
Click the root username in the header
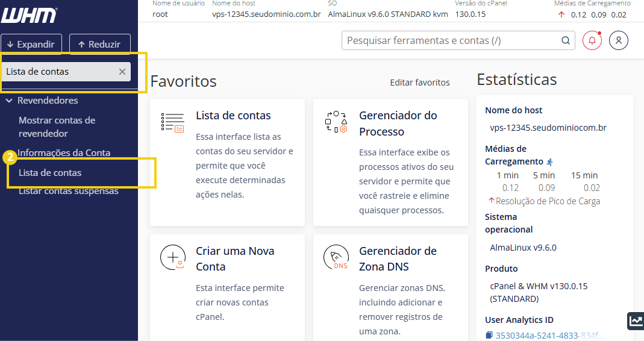click(160, 14)
